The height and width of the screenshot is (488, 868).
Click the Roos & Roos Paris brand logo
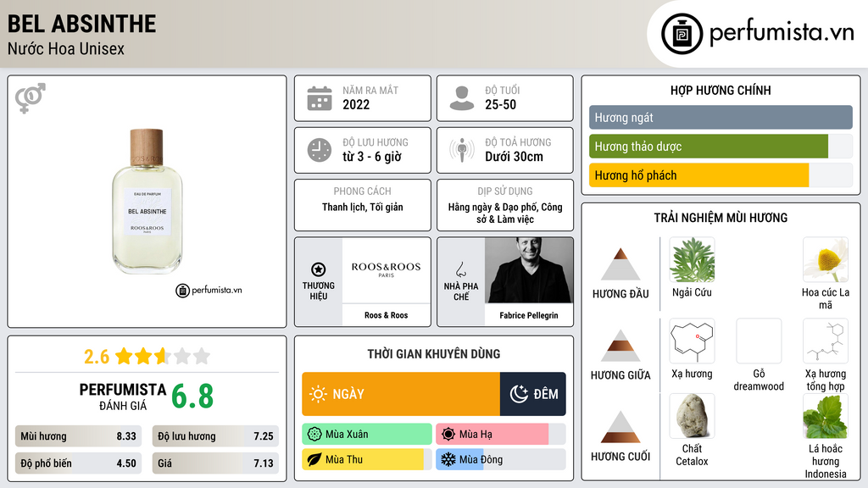(x=386, y=269)
